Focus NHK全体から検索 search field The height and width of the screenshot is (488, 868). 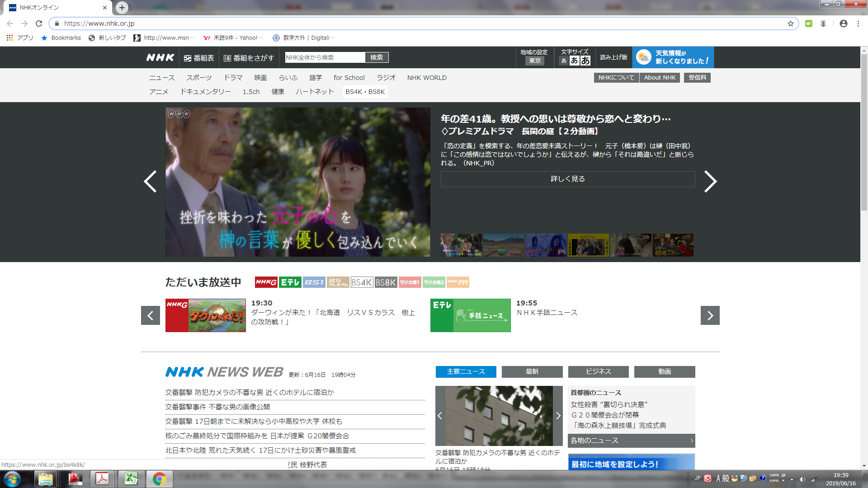(325, 57)
